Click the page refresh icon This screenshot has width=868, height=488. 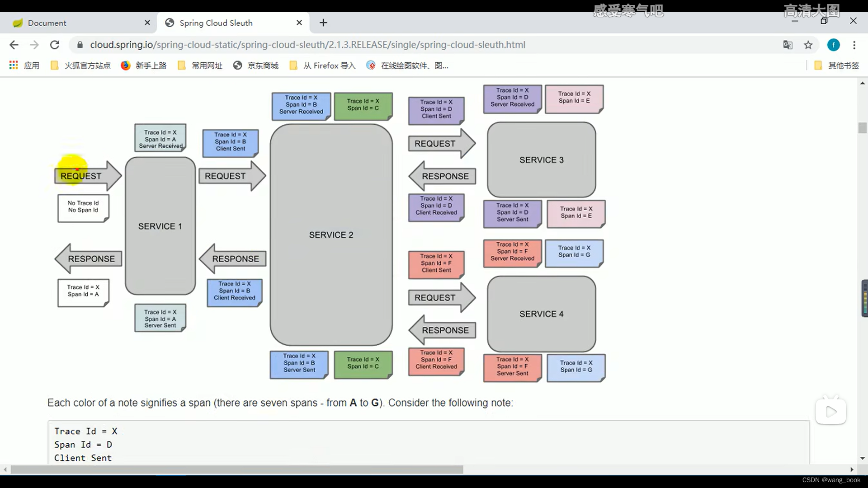tap(54, 45)
